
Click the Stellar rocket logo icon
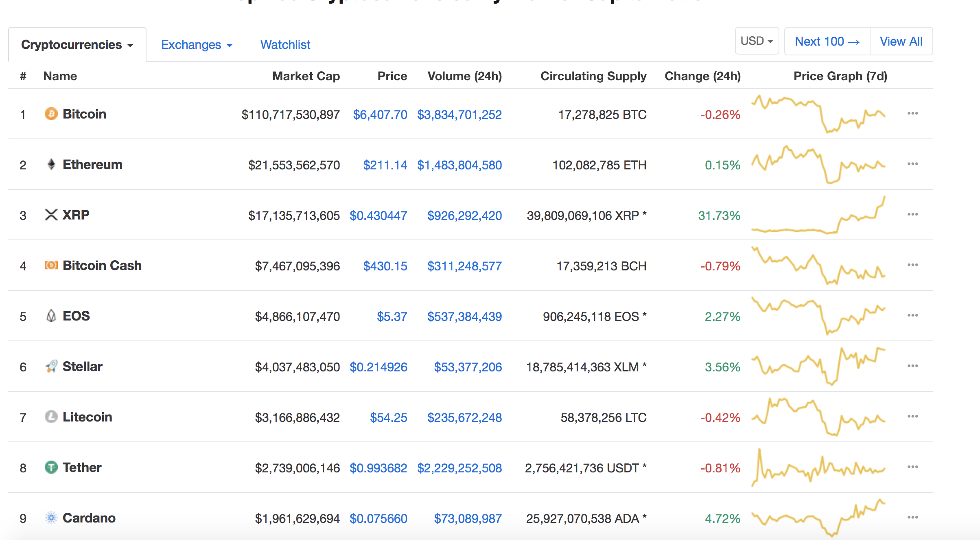click(51, 366)
